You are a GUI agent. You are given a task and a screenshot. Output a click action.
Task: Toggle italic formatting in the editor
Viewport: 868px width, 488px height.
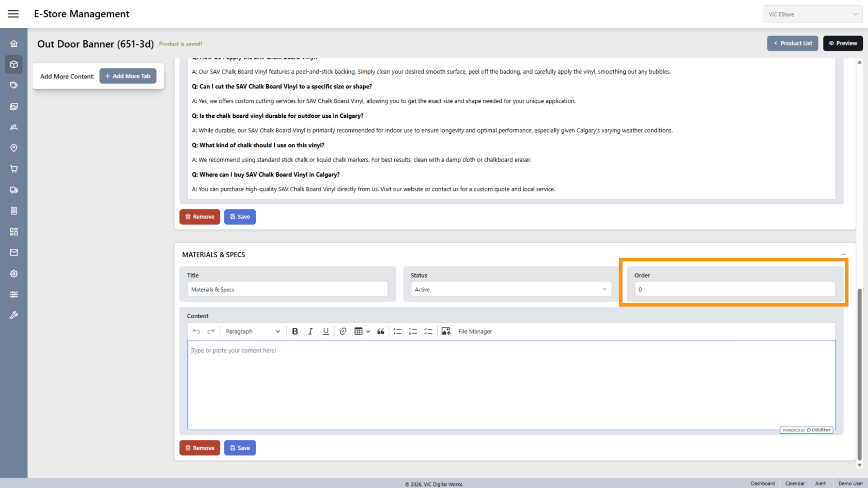coord(311,332)
